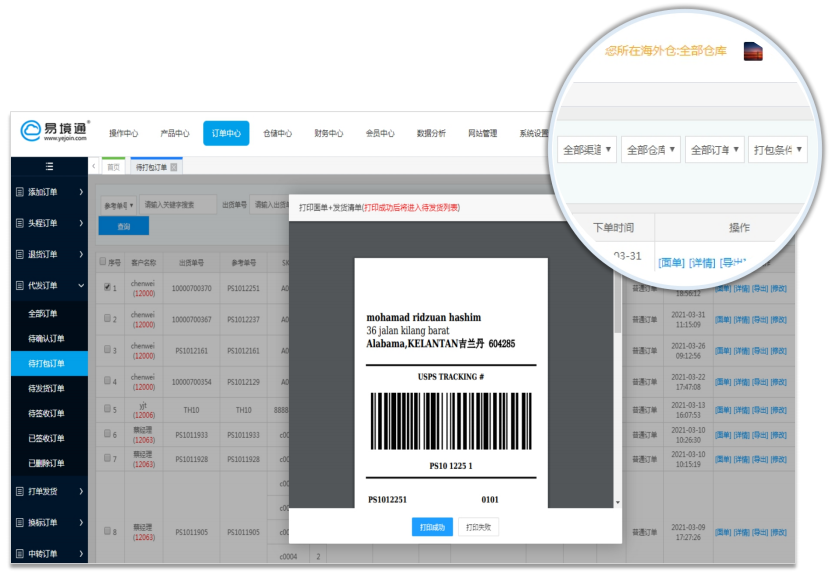Viewport: 832px width, 581px height.
Task: Uncheck the row 1 checkbox
Action: click(x=107, y=287)
